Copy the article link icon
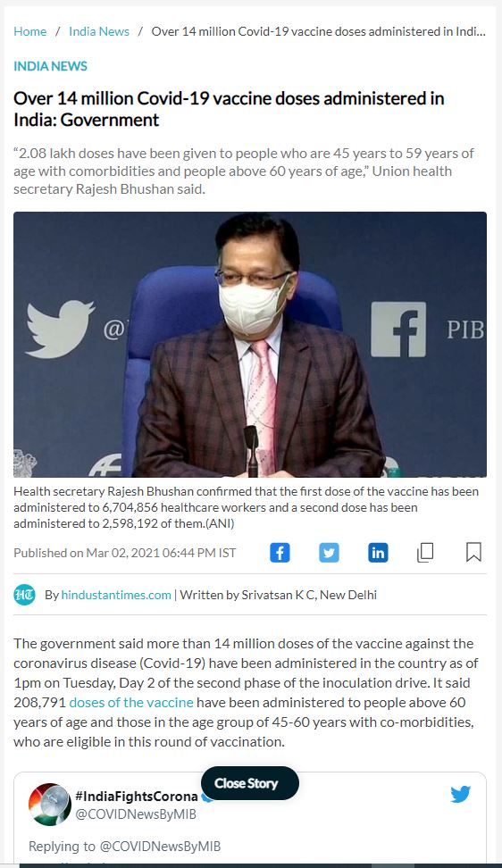 point(425,553)
